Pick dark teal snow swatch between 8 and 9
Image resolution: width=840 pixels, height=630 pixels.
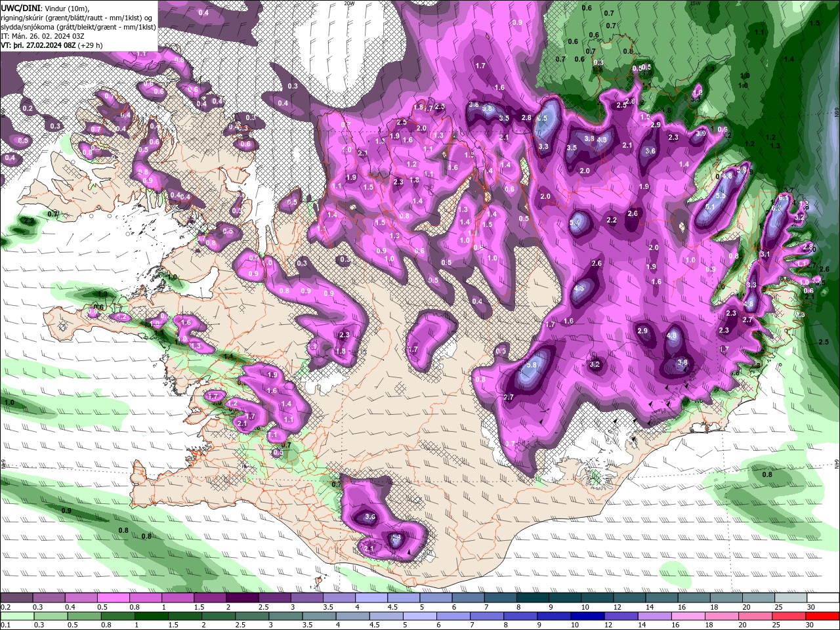click(x=532, y=598)
